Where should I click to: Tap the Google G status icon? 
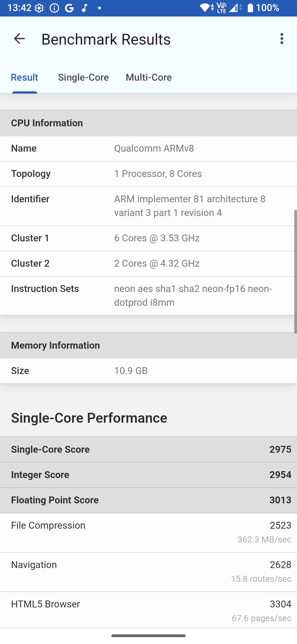click(x=69, y=8)
